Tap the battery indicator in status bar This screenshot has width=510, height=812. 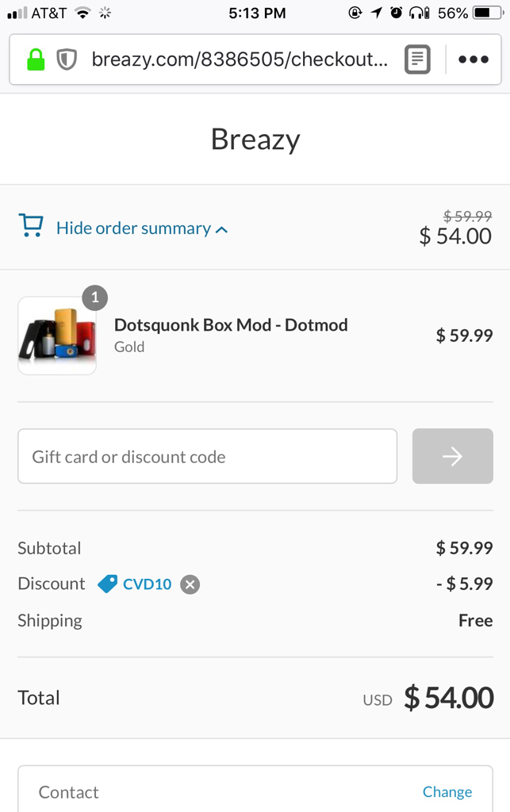(x=488, y=13)
